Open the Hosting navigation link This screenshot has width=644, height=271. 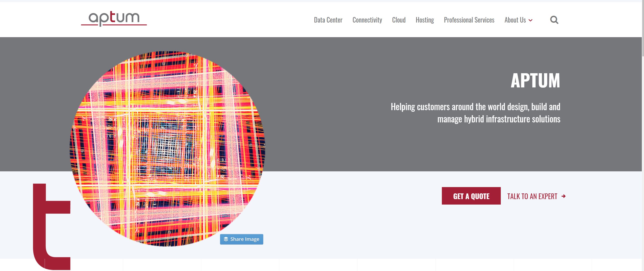[425, 20]
